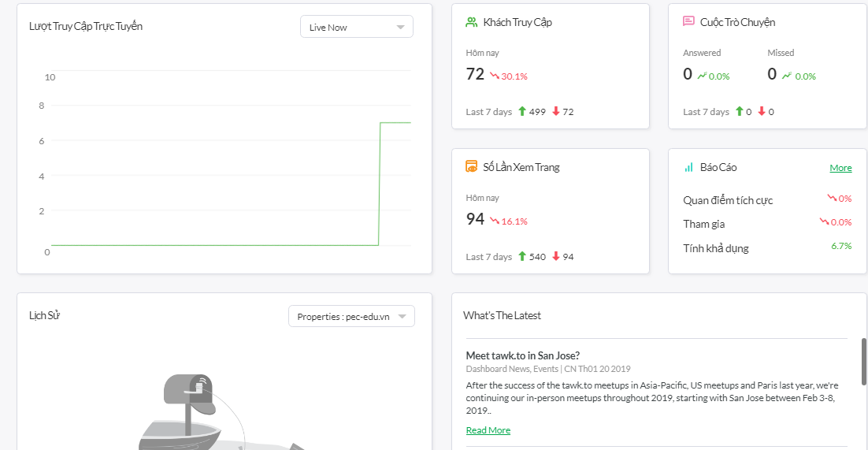
Task: Click the green trend icon under Answered
Action: click(702, 76)
